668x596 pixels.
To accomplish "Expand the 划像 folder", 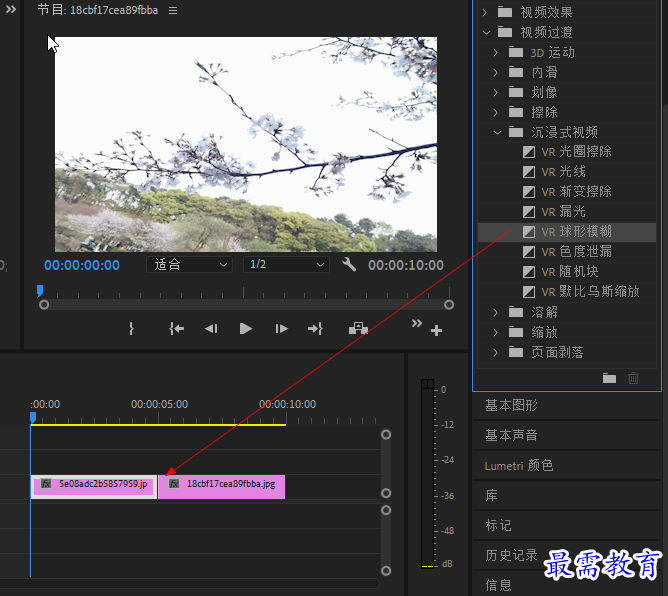I will (495, 92).
